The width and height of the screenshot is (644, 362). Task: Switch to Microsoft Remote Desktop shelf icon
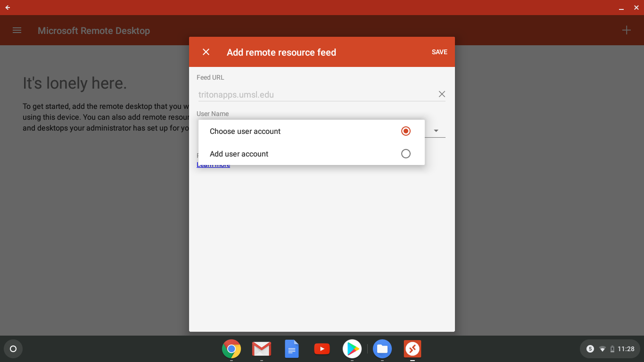tap(413, 349)
